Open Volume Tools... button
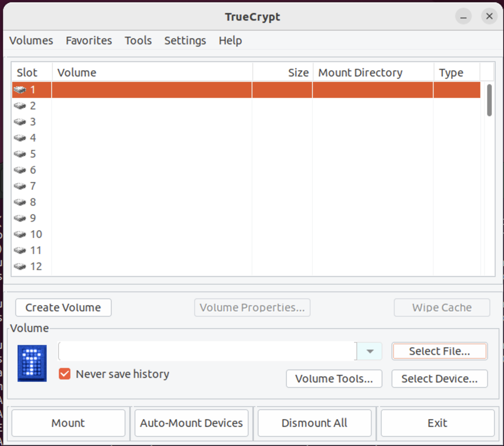 (x=334, y=379)
